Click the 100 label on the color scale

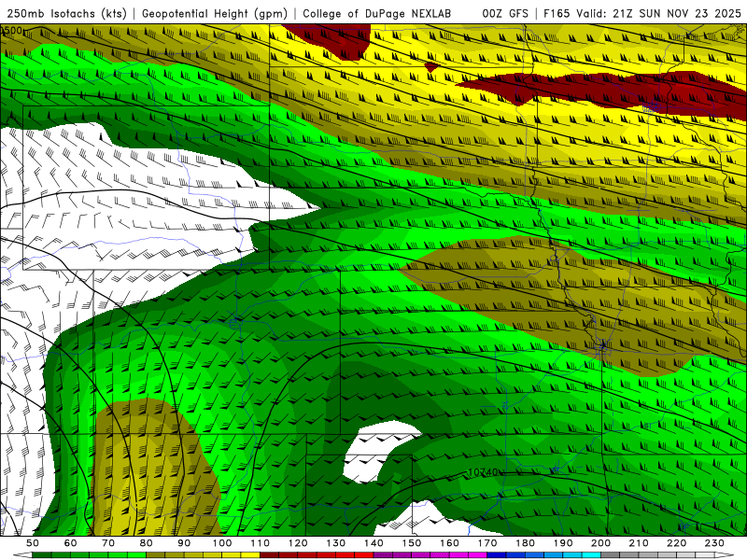click(222, 543)
